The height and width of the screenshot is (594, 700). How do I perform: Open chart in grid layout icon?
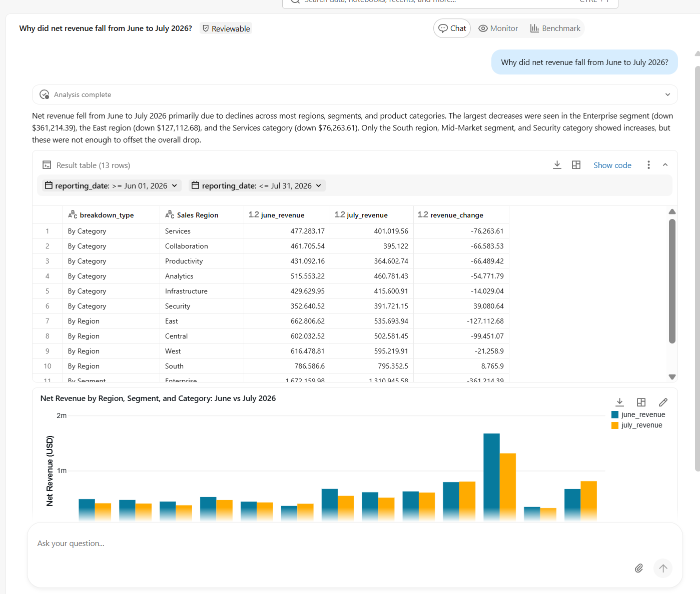(x=641, y=402)
